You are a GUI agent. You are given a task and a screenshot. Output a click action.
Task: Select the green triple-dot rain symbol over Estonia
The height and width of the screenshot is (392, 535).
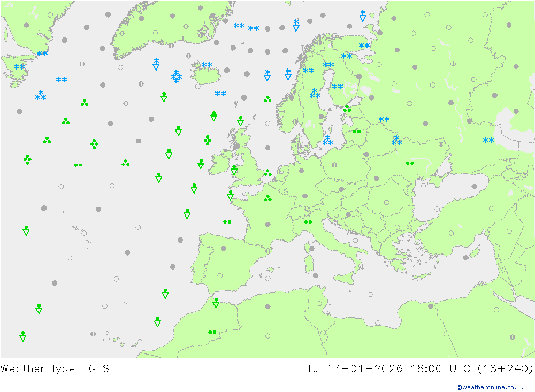tap(347, 109)
